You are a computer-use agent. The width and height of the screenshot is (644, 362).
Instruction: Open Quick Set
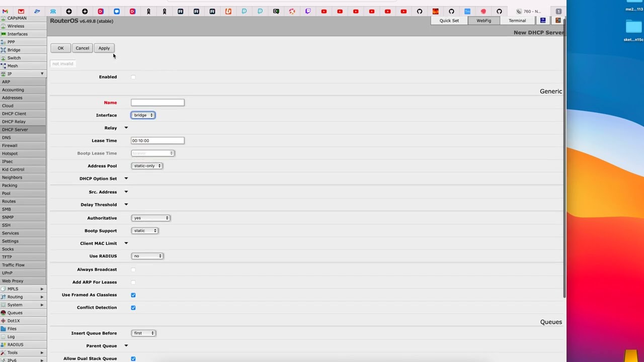(x=449, y=21)
